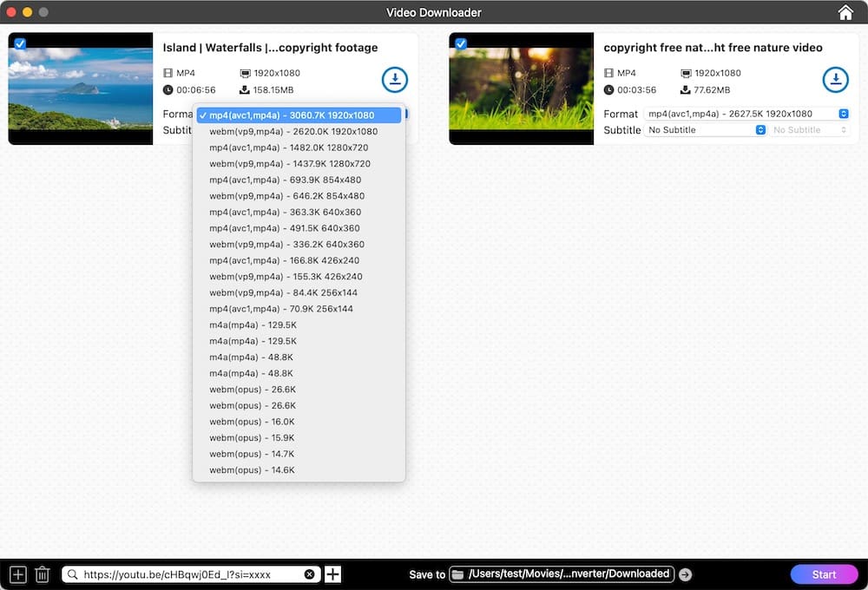Download the copyright free nature video
Image resolution: width=868 pixels, height=590 pixels.
coord(835,80)
